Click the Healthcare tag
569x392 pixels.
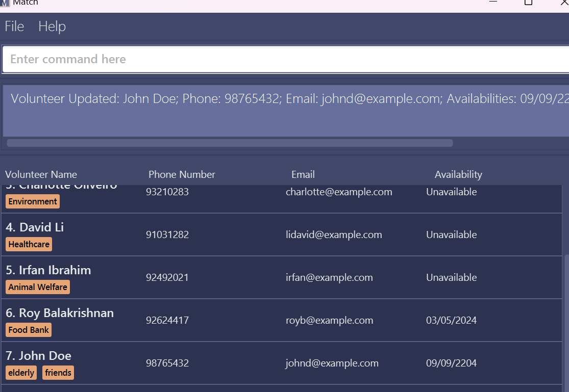click(x=29, y=244)
